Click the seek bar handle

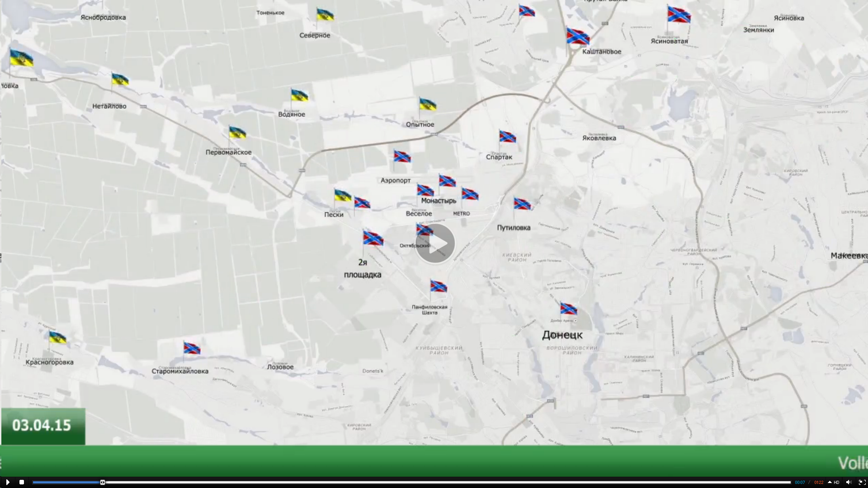coord(103,482)
